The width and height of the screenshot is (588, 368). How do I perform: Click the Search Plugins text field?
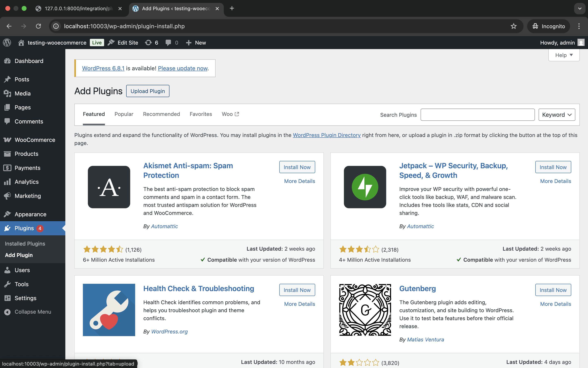pyautogui.click(x=478, y=115)
